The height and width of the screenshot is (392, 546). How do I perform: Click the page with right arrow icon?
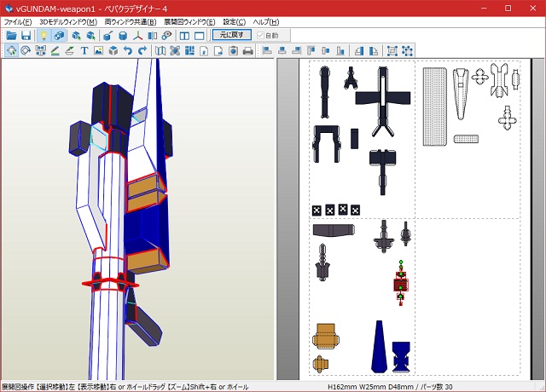pos(218,51)
